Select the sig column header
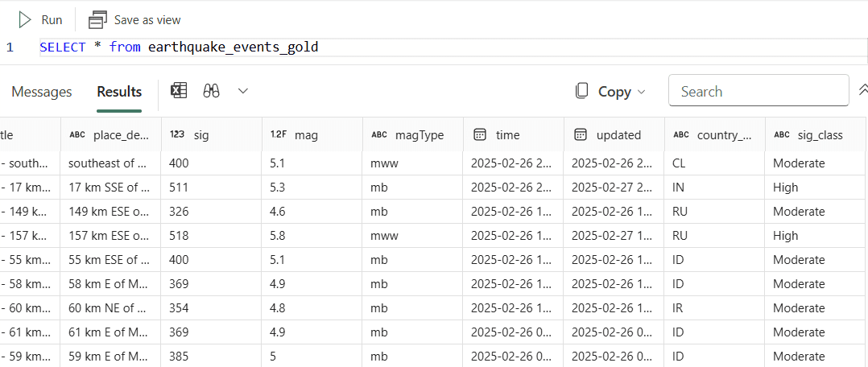 tap(212, 134)
